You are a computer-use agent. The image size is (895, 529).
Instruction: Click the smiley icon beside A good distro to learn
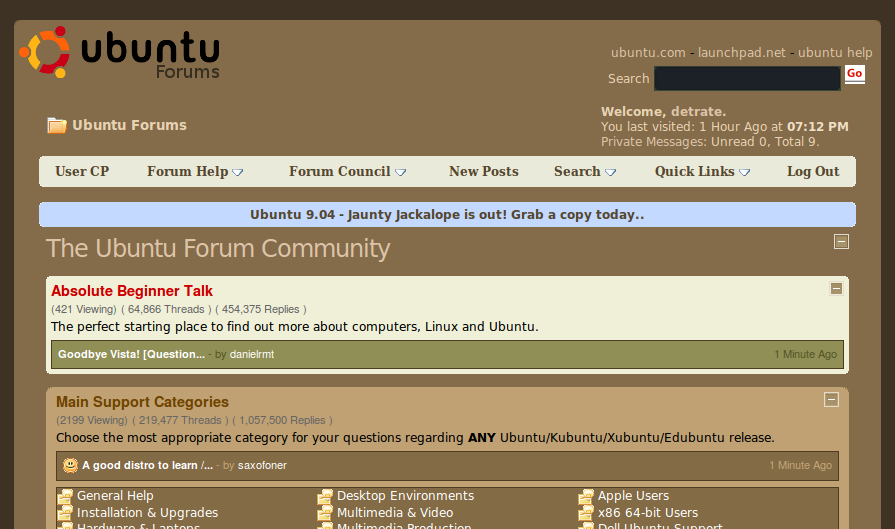(x=70, y=466)
